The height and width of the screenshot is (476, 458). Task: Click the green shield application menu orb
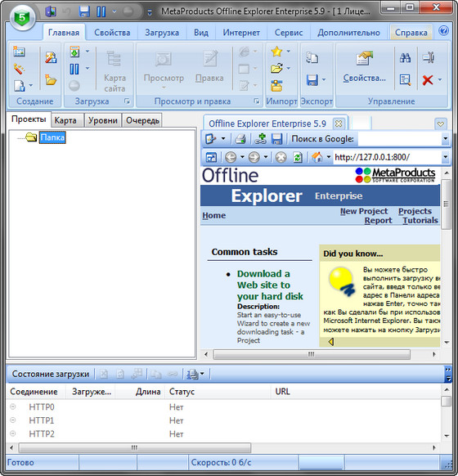pos(22,19)
